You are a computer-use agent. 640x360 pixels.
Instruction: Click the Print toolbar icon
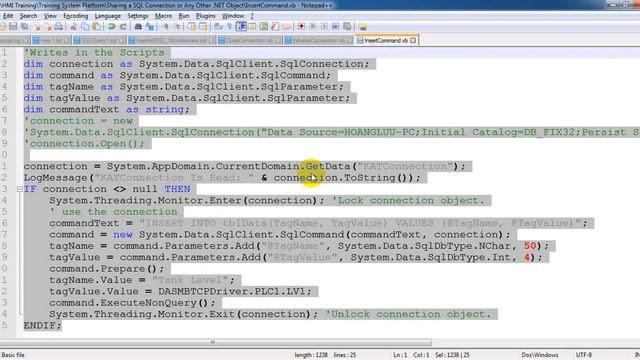(x=59, y=27)
